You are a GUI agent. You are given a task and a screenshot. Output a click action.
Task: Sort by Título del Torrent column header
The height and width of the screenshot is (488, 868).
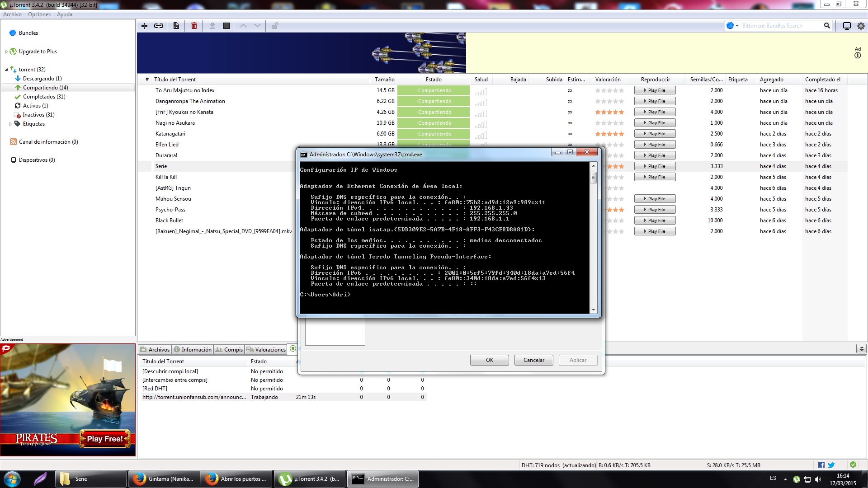tap(175, 80)
